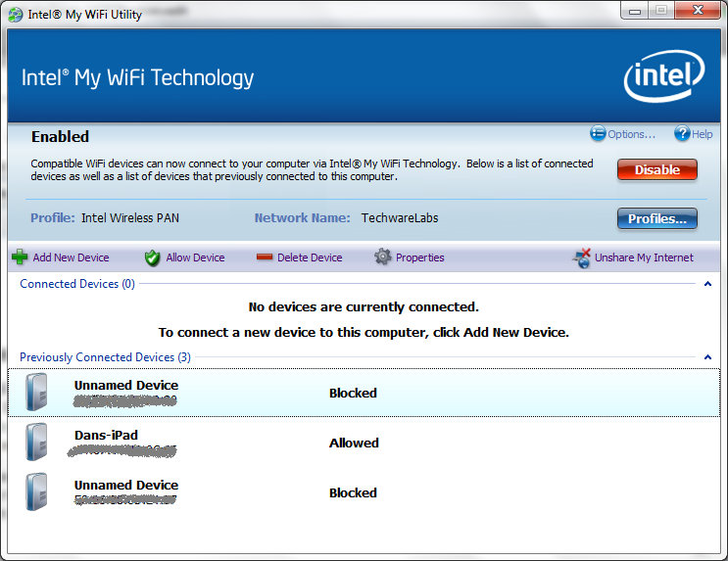The width and height of the screenshot is (728, 561).
Task: Choose Add New Device label in toolbar
Action: click(71, 257)
